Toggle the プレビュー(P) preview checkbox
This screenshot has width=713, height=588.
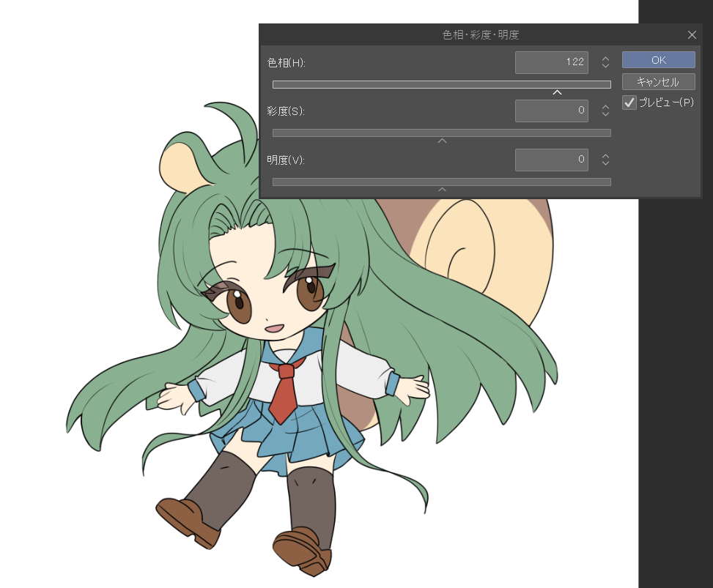pyautogui.click(x=629, y=103)
